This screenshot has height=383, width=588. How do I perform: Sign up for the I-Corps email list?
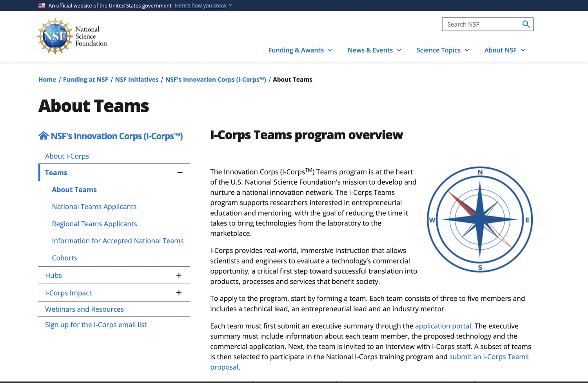(x=96, y=325)
